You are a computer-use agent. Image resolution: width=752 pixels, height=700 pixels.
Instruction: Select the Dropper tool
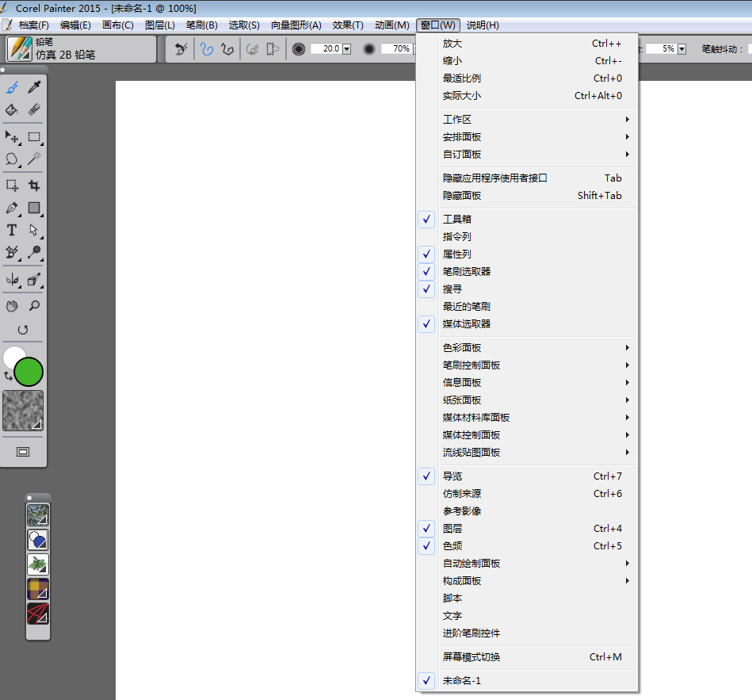click(x=34, y=87)
